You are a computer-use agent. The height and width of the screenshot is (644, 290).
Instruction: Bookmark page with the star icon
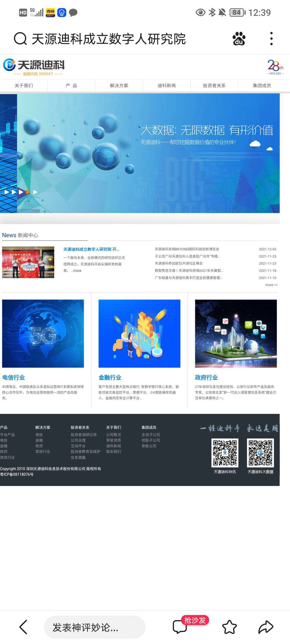(x=229, y=627)
